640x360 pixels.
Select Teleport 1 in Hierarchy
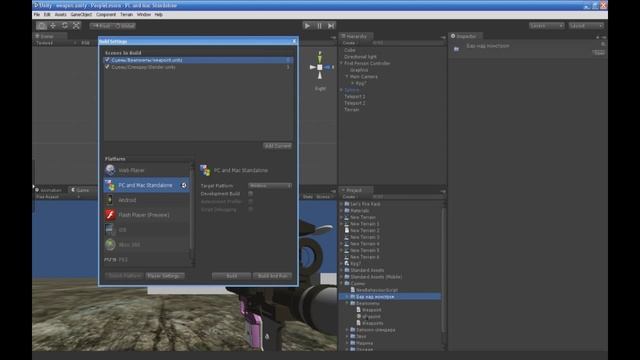pyautogui.click(x=355, y=96)
